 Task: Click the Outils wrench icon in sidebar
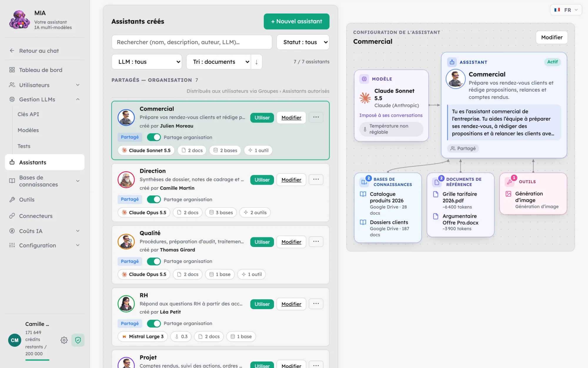[12, 200]
